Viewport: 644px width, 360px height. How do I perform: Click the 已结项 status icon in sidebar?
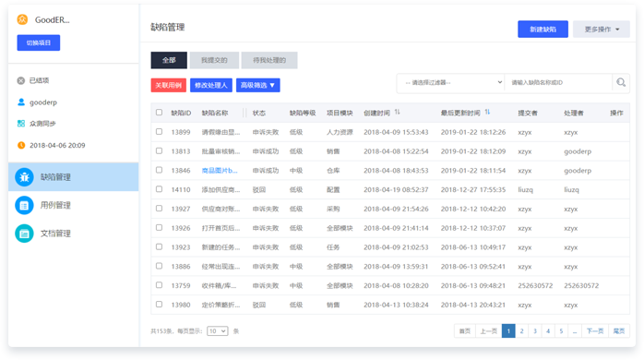pos(21,80)
